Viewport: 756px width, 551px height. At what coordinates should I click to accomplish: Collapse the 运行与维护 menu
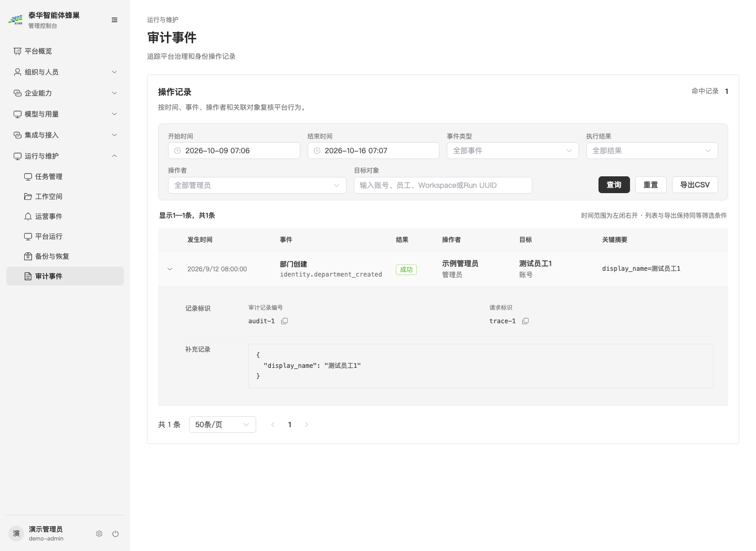65,156
